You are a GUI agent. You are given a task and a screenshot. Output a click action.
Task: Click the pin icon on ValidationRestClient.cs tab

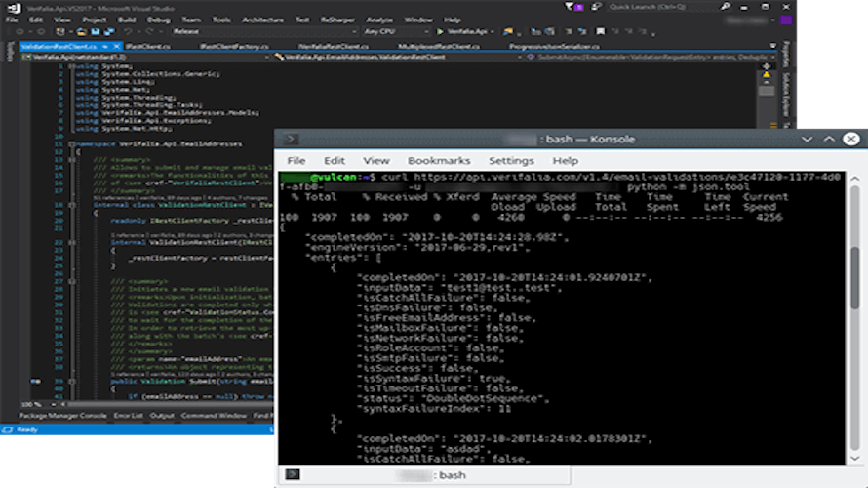coord(105,47)
